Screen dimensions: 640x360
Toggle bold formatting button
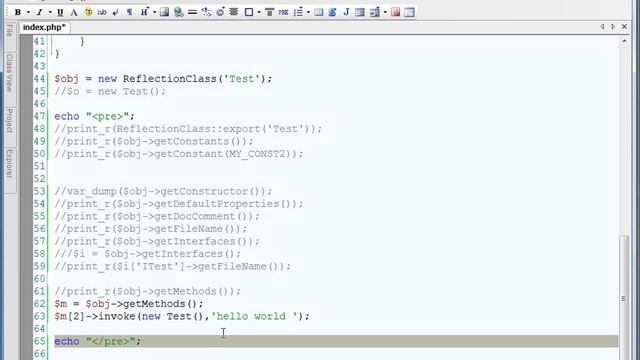(18, 12)
